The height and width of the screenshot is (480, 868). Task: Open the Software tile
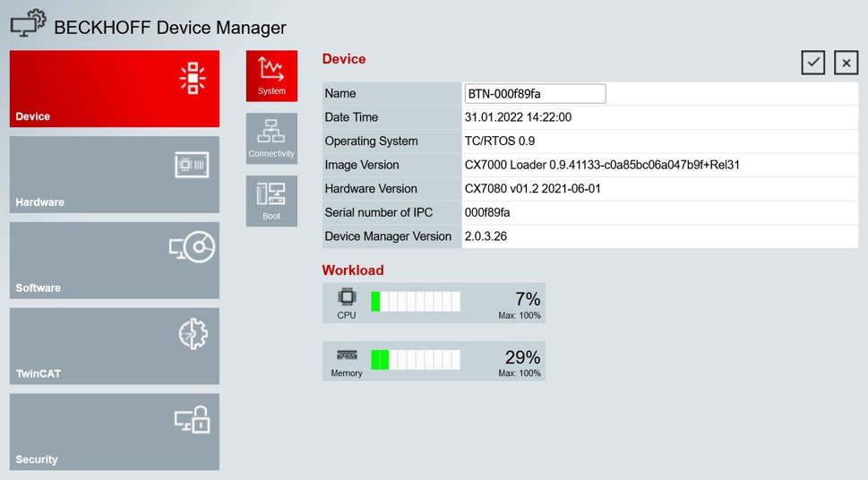pyautogui.click(x=115, y=261)
